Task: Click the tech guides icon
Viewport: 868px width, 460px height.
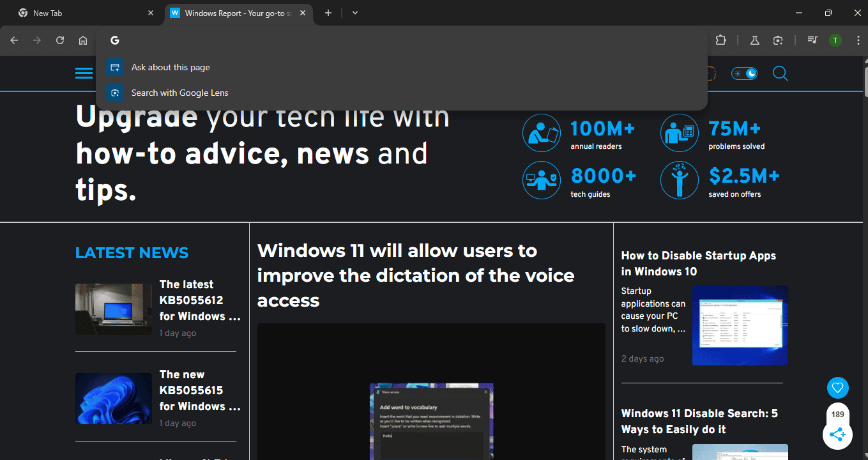Action: [x=542, y=180]
